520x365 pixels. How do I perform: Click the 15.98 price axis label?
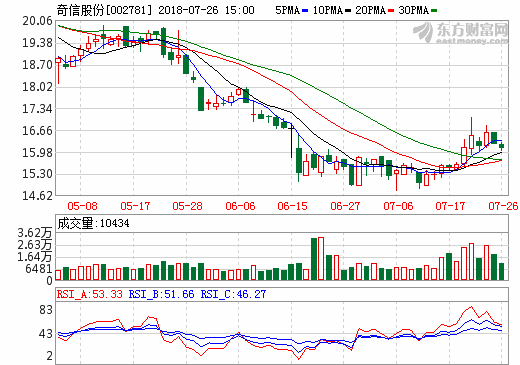click(x=38, y=153)
